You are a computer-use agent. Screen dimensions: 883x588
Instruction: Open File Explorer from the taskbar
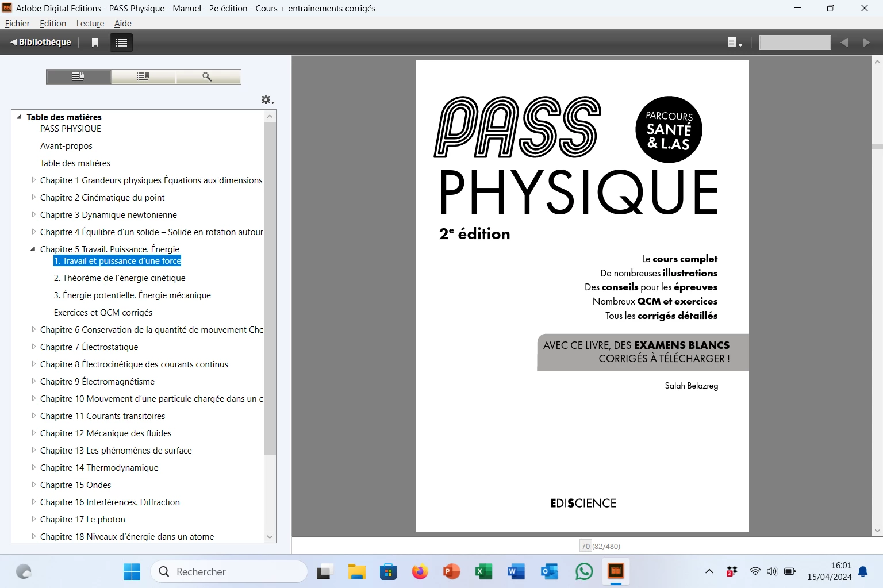[356, 572]
